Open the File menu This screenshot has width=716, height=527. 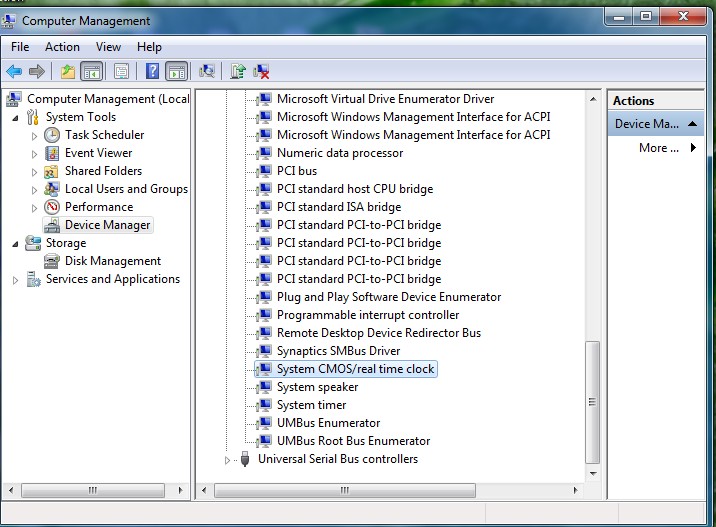click(x=20, y=47)
